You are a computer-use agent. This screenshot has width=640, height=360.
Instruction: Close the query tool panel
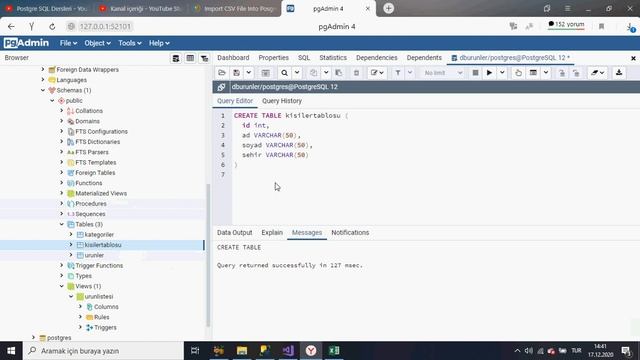click(633, 58)
